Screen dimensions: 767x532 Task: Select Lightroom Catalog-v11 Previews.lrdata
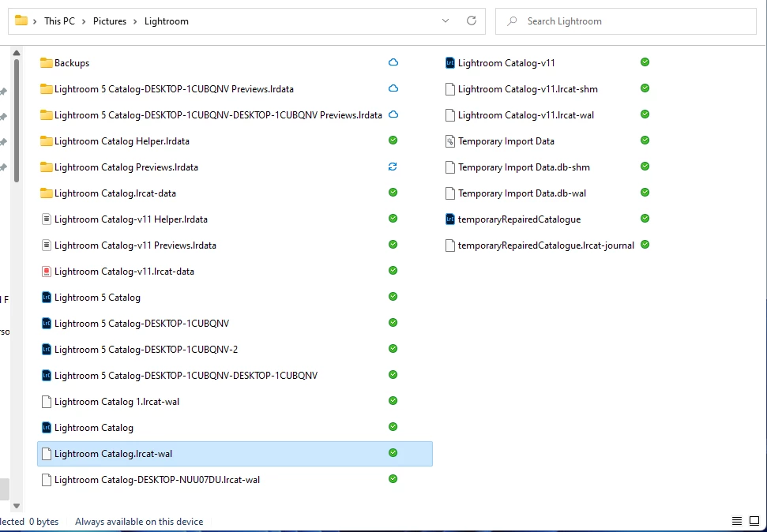(135, 245)
